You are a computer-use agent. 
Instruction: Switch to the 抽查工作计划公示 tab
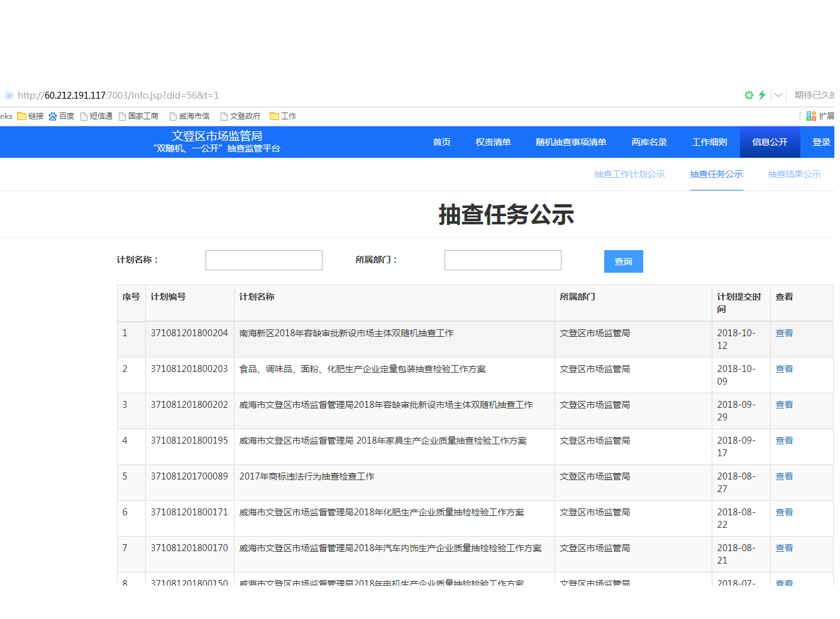629,174
